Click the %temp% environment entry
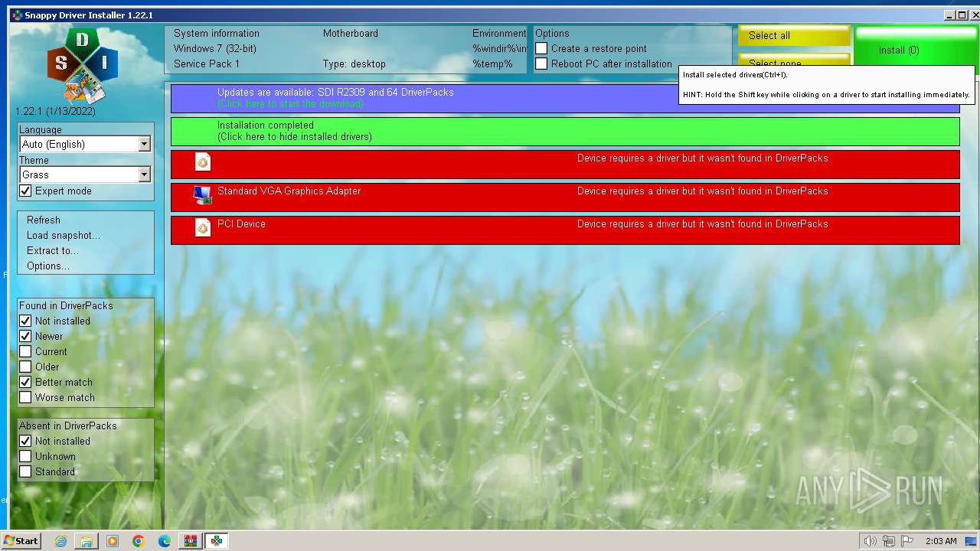The height and width of the screenshot is (551, 980). click(x=492, y=64)
